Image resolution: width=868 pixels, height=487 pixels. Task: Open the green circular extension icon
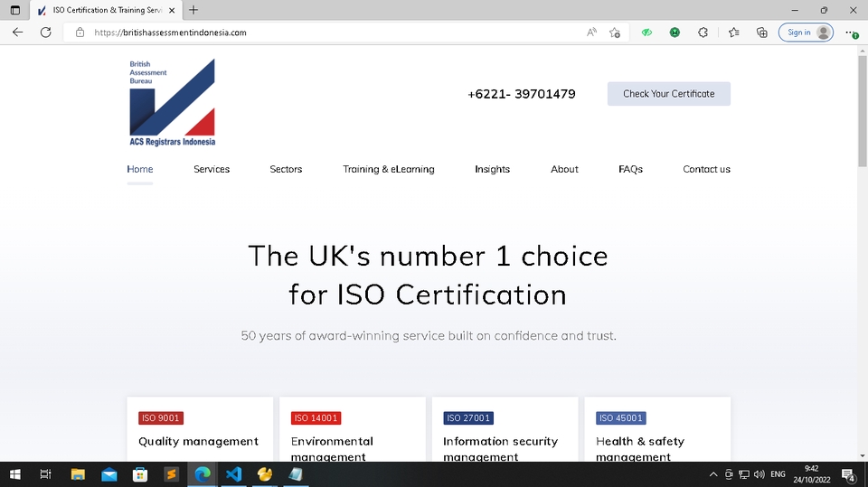pyautogui.click(x=675, y=33)
